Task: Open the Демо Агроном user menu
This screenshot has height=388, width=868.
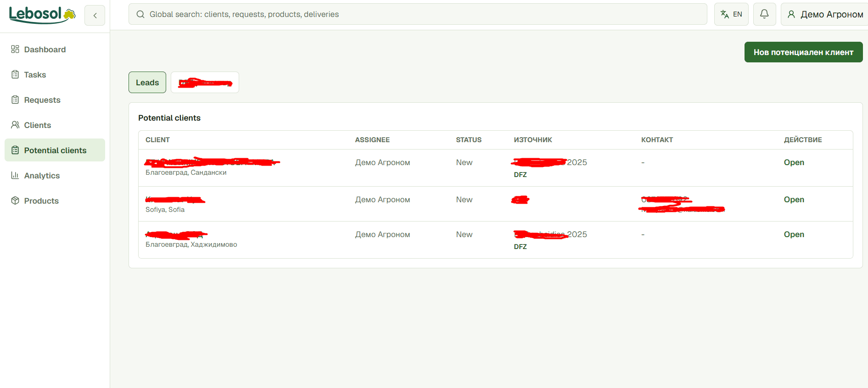Action: coord(825,14)
